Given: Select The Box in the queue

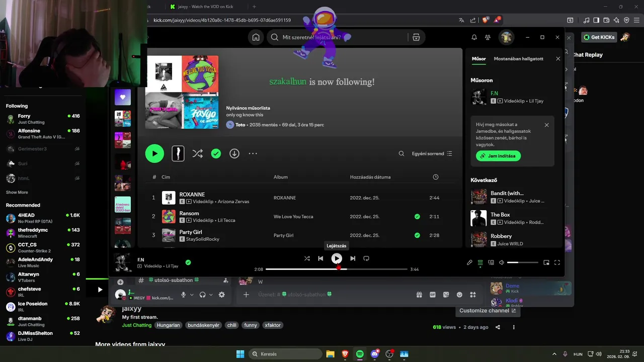Looking at the screenshot, I should click(x=513, y=218).
